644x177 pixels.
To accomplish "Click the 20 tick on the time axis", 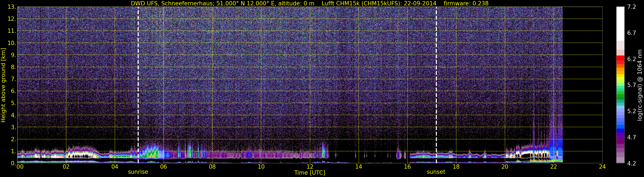I will coord(505,167).
